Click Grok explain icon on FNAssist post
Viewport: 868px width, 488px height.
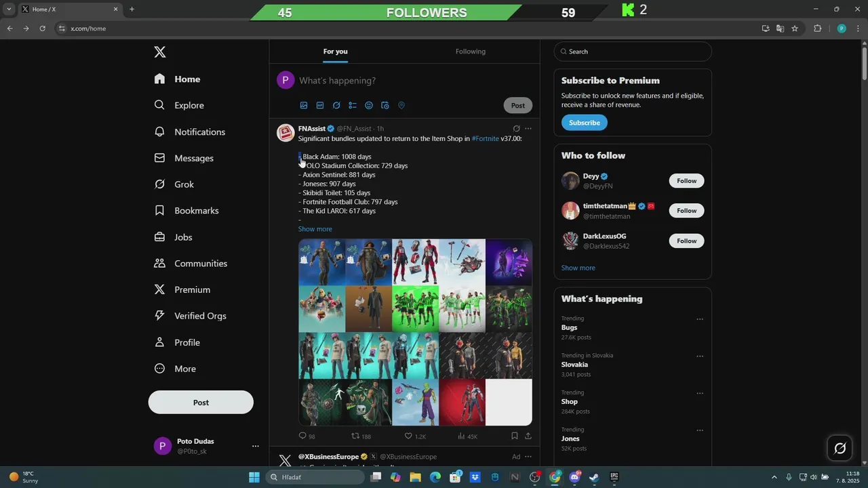516,129
